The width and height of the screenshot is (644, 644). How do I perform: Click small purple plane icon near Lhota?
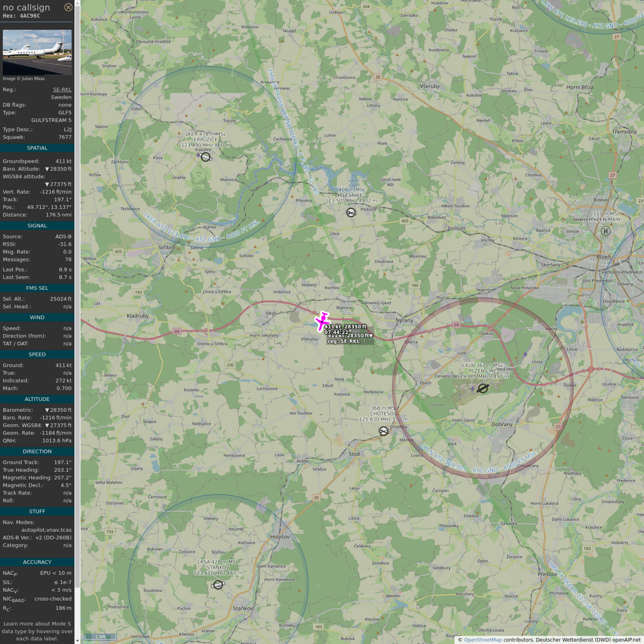coord(525,354)
